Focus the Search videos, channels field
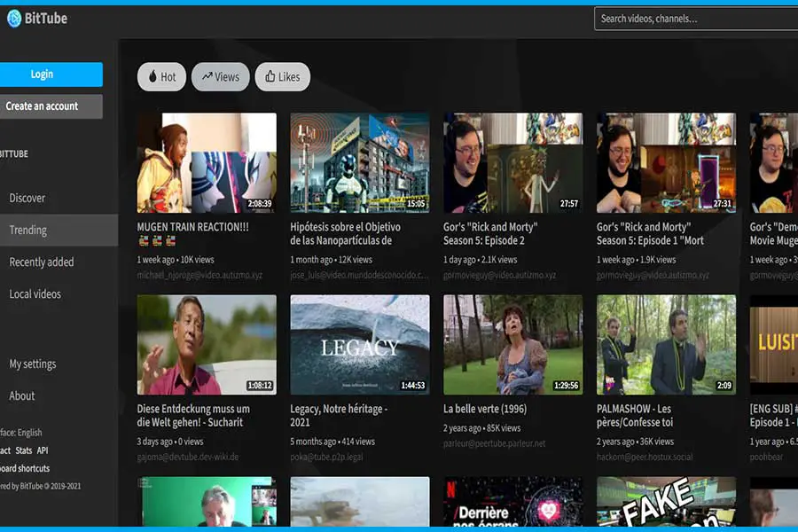Image resolution: width=798 pixels, height=532 pixels. [696, 19]
